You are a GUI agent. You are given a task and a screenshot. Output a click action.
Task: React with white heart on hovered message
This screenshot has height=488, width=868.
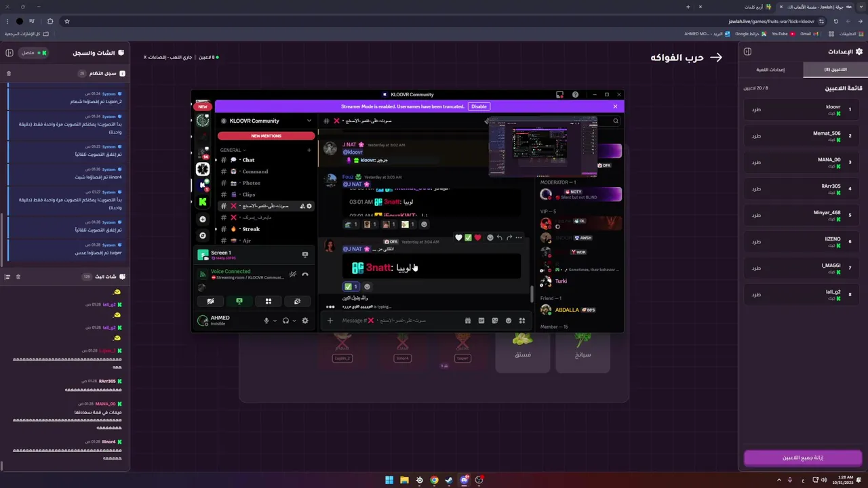(x=458, y=238)
